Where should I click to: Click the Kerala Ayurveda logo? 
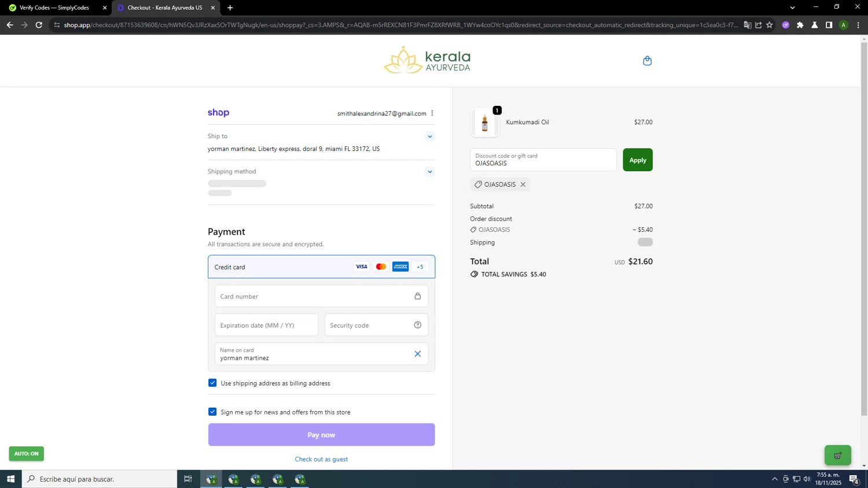pyautogui.click(x=427, y=61)
